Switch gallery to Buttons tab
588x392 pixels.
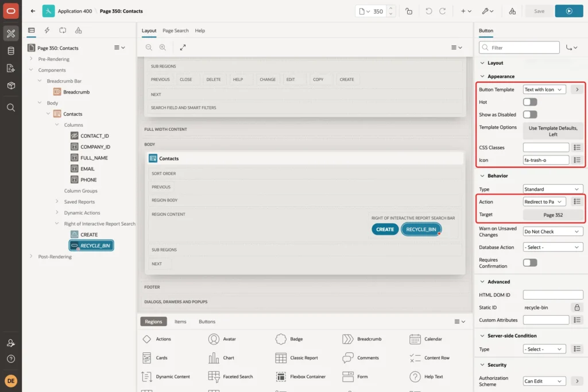coord(207,321)
